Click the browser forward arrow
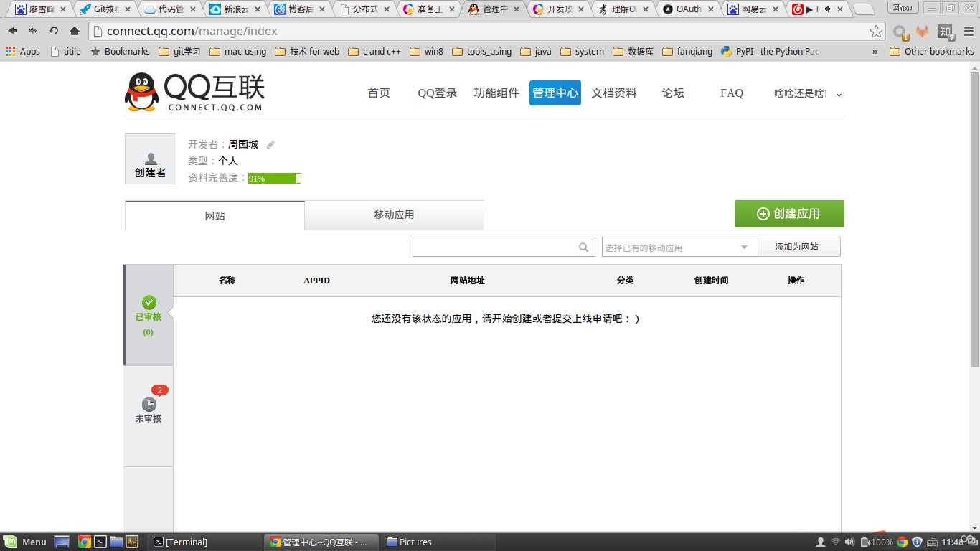The width and height of the screenshot is (980, 551). (x=33, y=31)
